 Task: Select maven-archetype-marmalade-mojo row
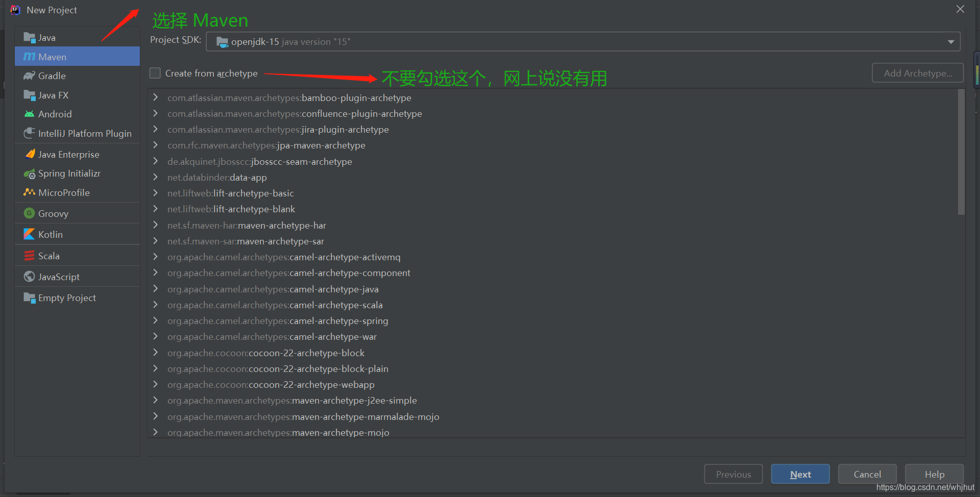pos(553,416)
